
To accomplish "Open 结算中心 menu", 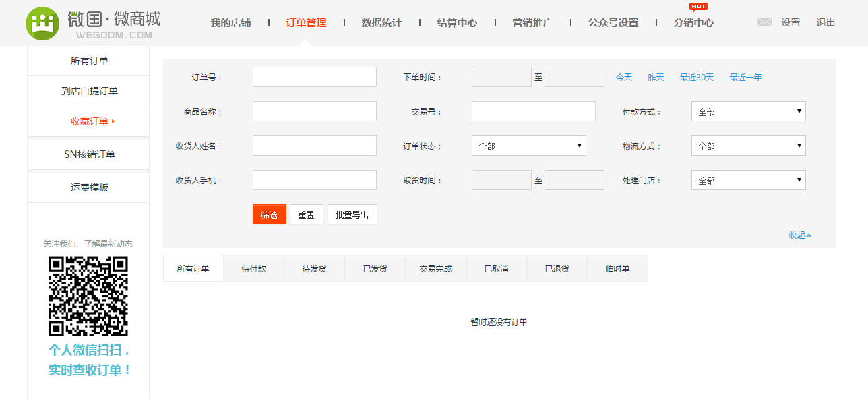I will pos(457,23).
